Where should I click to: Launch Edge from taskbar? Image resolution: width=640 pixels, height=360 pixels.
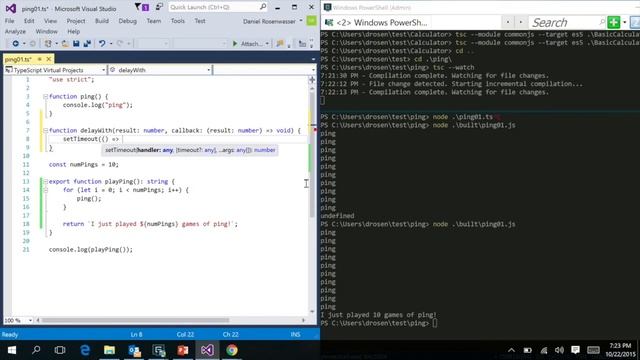pos(85,350)
